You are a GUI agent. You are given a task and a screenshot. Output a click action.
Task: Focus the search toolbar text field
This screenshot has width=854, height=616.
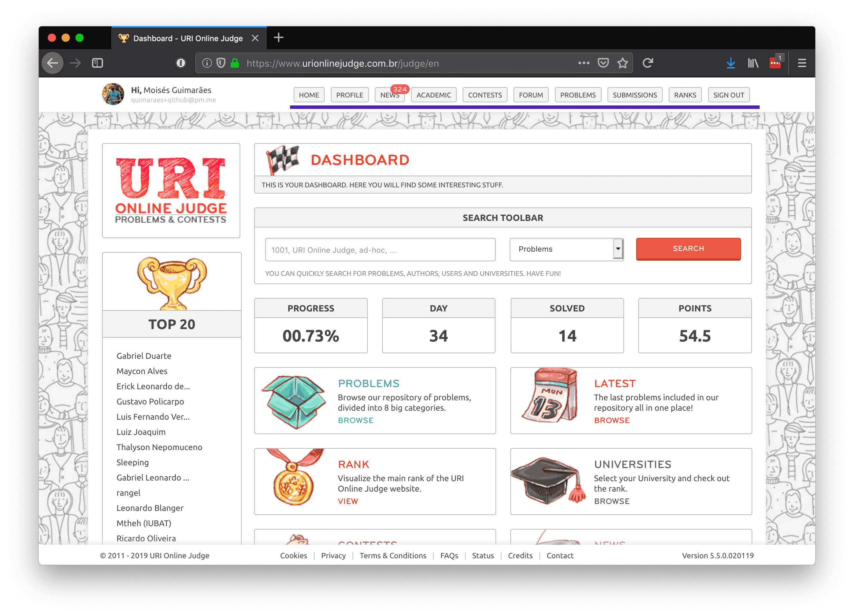[380, 250]
